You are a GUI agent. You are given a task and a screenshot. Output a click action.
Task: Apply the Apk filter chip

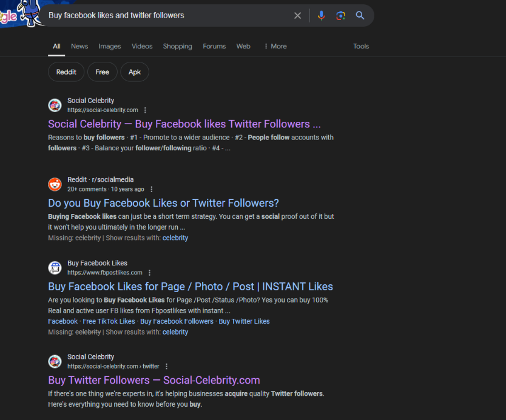[x=135, y=72]
